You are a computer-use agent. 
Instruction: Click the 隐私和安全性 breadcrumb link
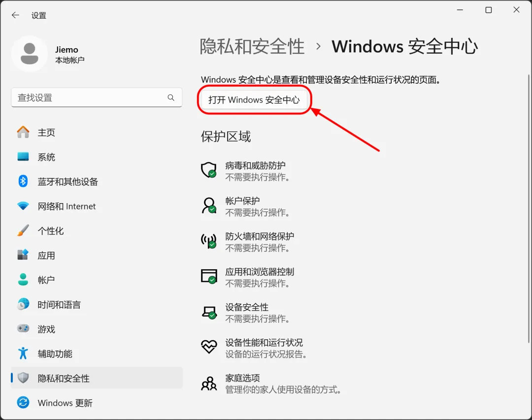[252, 46]
